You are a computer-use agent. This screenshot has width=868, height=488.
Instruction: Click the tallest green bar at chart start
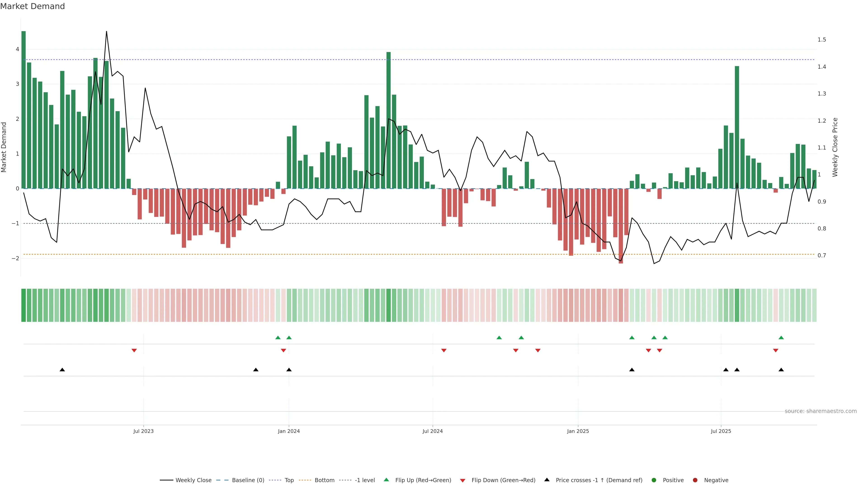[24, 109]
